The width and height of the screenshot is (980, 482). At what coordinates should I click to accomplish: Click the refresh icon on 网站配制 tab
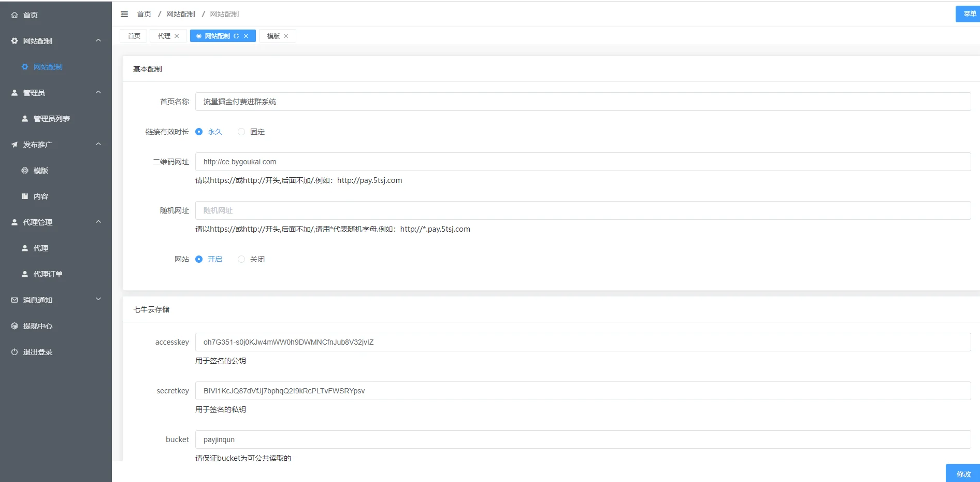pos(236,36)
